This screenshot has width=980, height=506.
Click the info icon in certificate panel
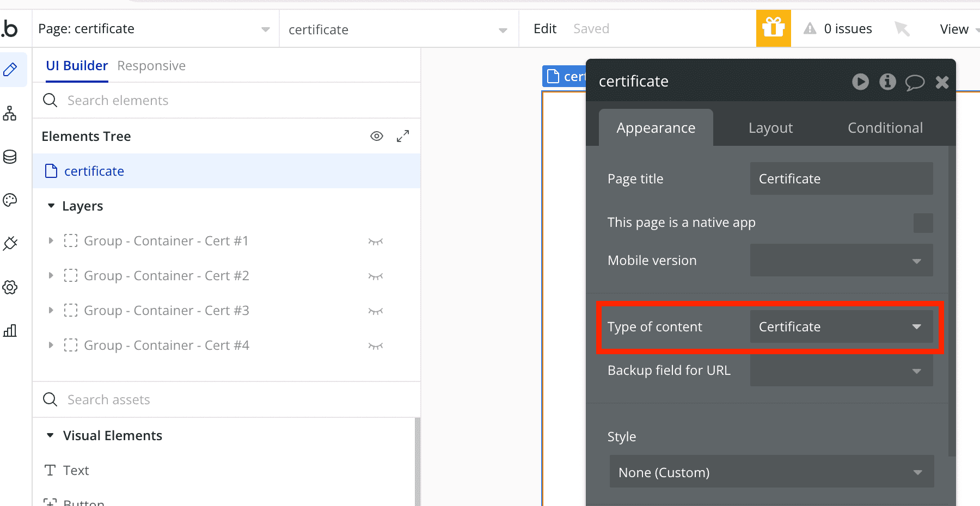887,82
